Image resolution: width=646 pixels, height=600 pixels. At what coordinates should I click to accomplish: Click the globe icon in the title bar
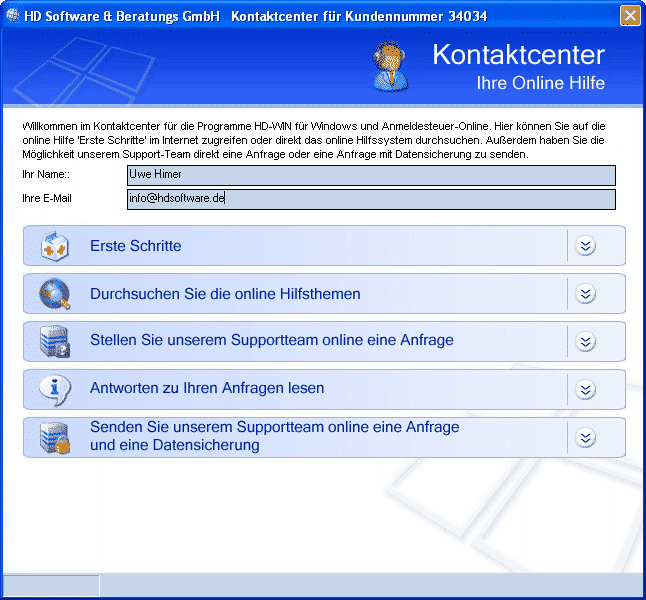13,16
